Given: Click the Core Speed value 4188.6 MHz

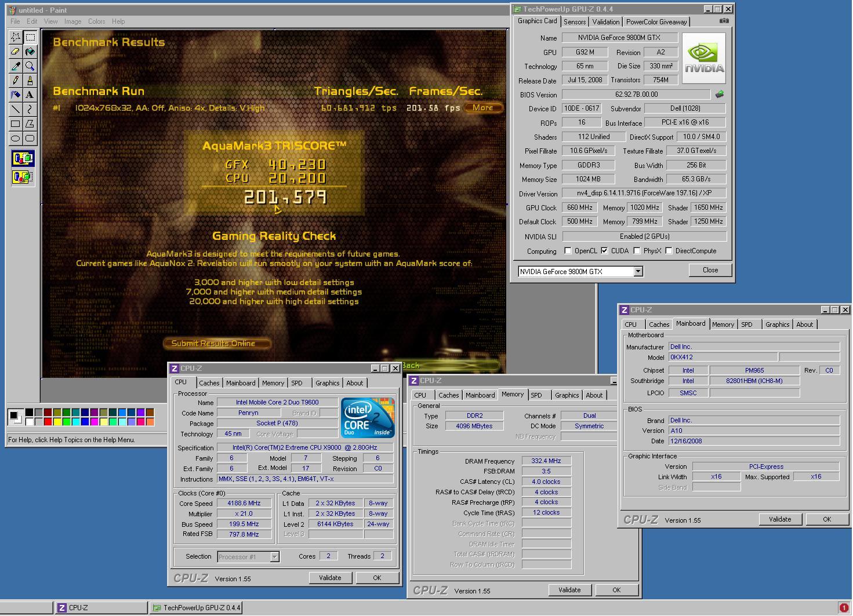Looking at the screenshot, I should point(244,504).
